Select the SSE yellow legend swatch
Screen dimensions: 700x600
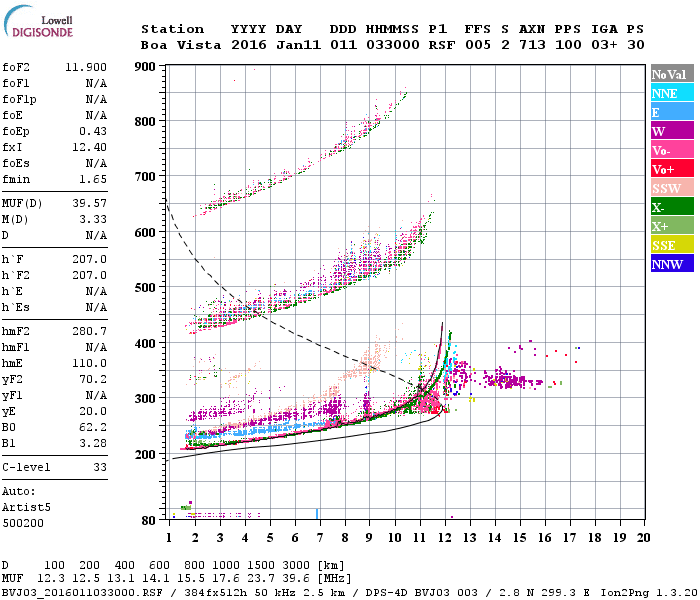point(672,245)
